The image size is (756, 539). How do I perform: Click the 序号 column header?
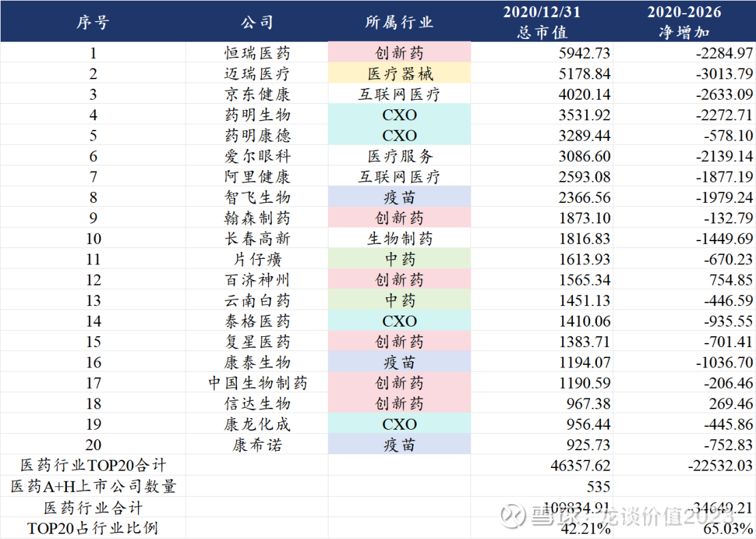tap(93, 22)
